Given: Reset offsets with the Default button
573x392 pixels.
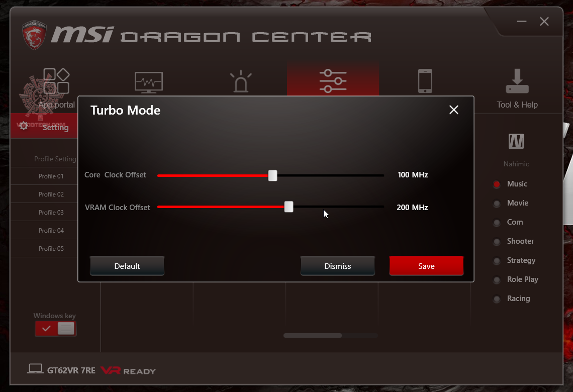Looking at the screenshot, I should pos(127,265).
